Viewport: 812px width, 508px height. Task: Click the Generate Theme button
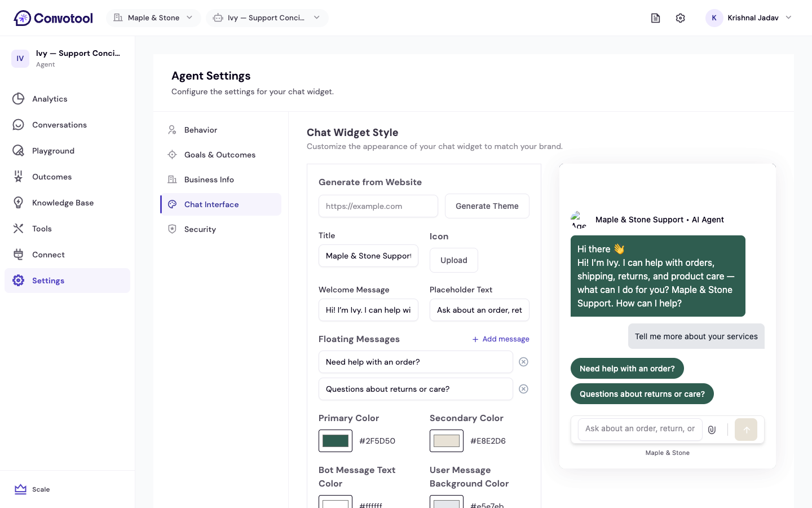(x=487, y=206)
